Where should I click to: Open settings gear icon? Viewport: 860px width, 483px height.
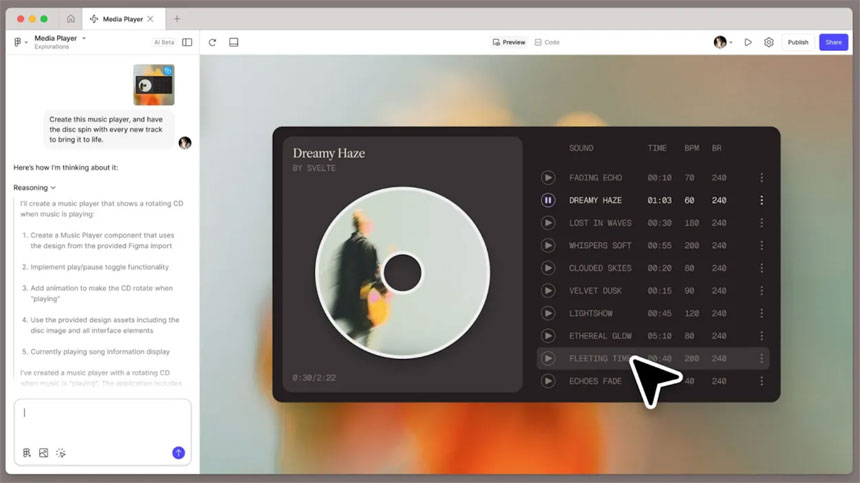768,42
